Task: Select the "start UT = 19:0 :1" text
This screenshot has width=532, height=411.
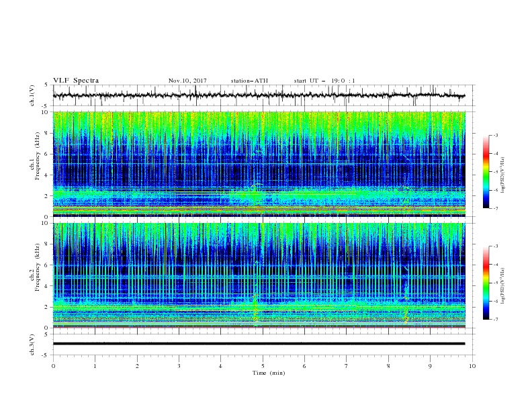Action: [x=324, y=81]
